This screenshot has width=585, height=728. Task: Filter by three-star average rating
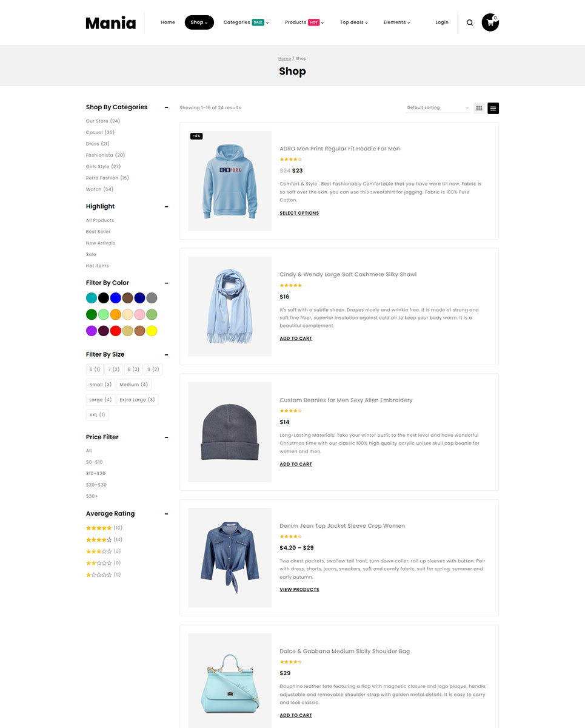(104, 551)
